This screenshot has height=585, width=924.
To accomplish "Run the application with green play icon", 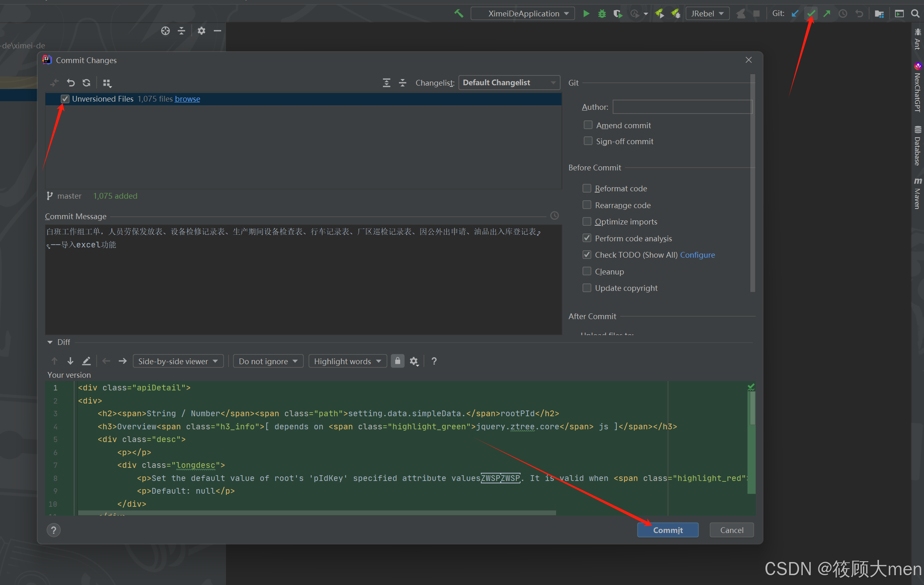I will [586, 14].
